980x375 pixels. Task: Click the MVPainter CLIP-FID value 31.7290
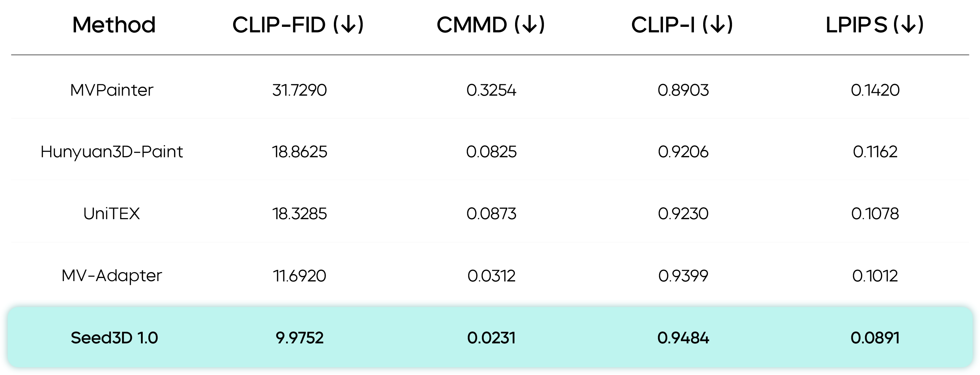[x=300, y=90]
